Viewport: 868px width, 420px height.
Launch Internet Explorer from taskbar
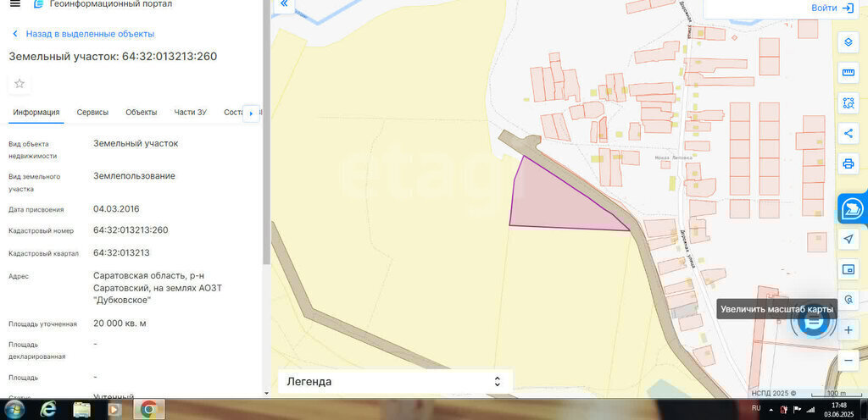click(48, 410)
